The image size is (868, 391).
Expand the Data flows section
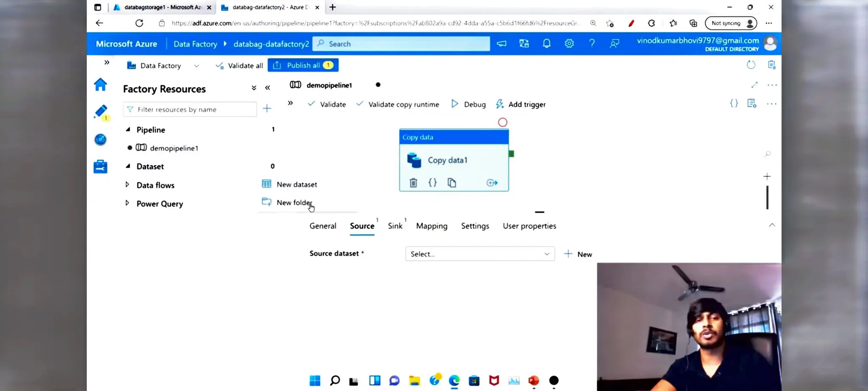127,184
